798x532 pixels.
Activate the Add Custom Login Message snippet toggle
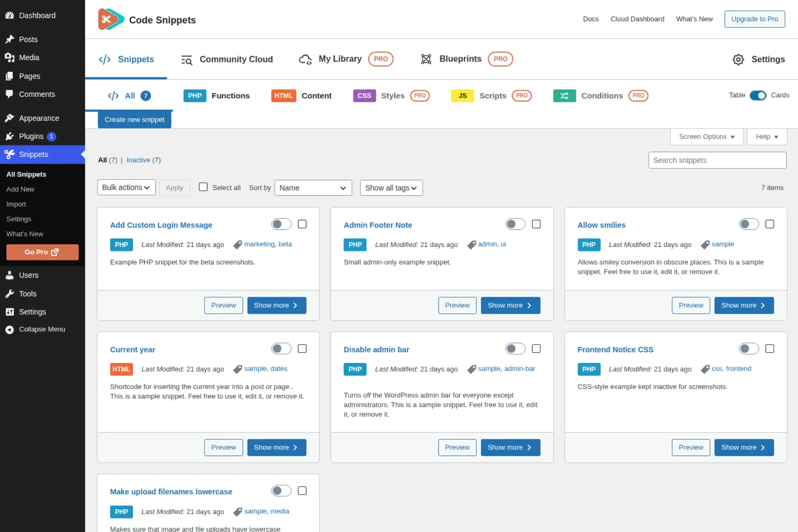click(x=281, y=224)
